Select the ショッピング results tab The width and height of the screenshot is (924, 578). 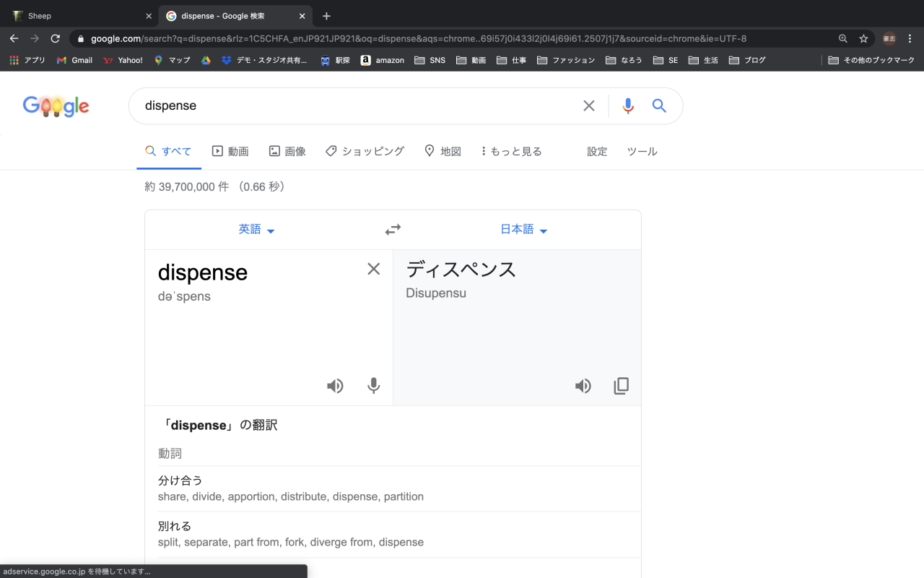pyautogui.click(x=365, y=151)
